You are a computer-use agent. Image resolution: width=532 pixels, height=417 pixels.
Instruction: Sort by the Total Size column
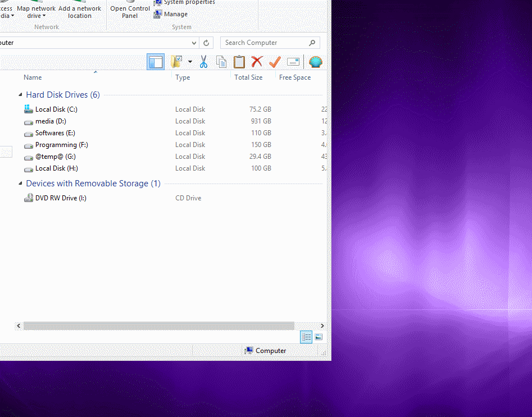coord(248,77)
